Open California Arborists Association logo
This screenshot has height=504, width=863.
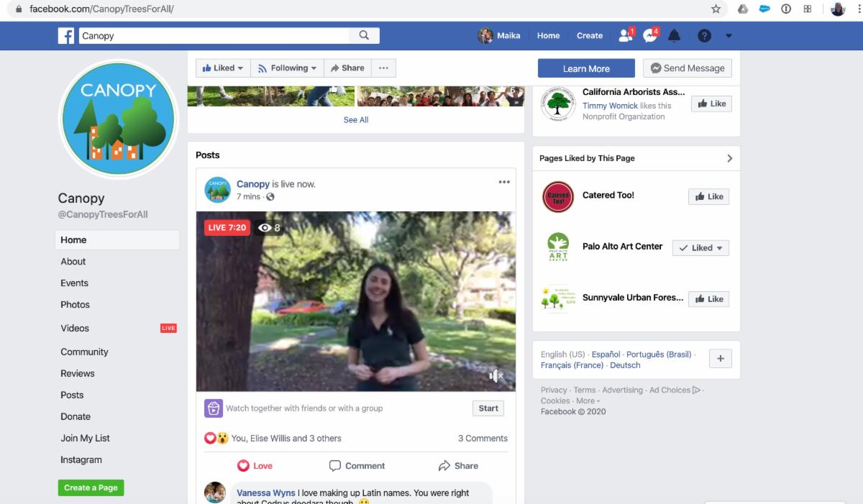coord(558,105)
